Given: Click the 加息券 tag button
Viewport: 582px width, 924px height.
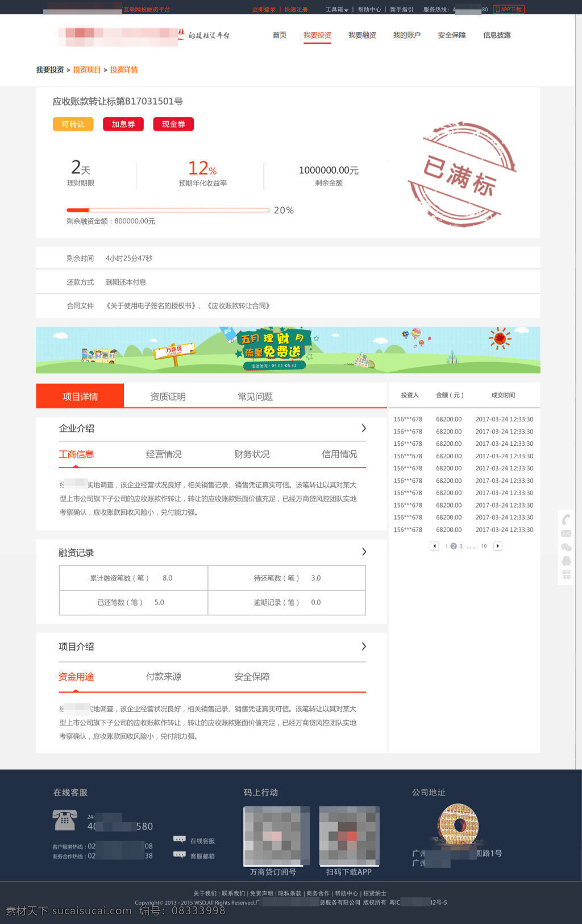Looking at the screenshot, I should 123,124.
